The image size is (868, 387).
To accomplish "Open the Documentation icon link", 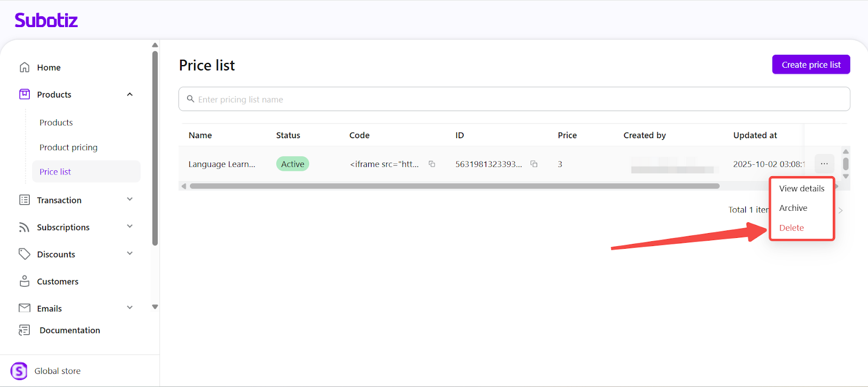I will (24, 330).
